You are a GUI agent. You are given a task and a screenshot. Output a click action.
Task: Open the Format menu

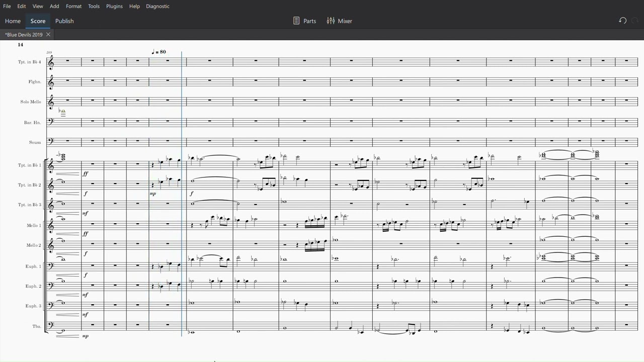[73, 6]
